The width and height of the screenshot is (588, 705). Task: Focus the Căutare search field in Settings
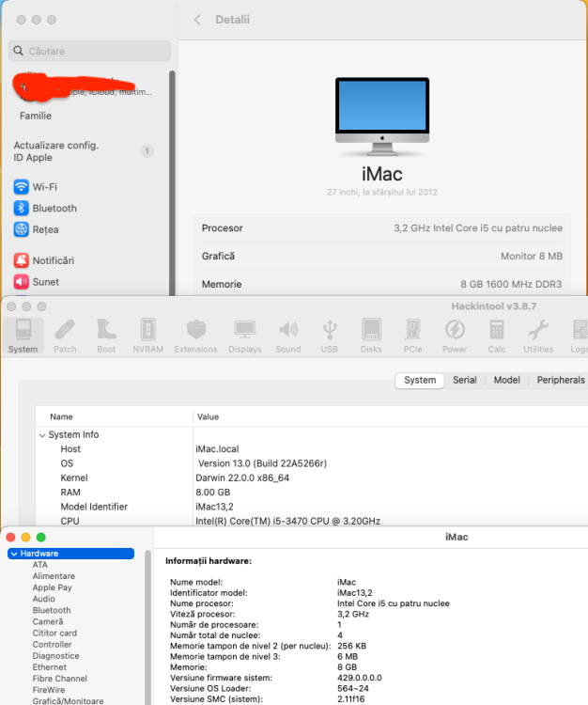click(x=89, y=51)
